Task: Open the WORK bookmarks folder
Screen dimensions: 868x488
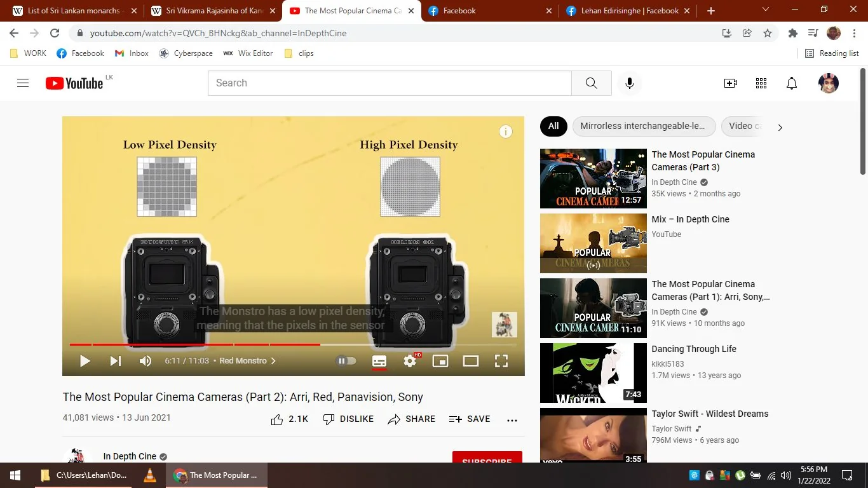Action: (28, 53)
